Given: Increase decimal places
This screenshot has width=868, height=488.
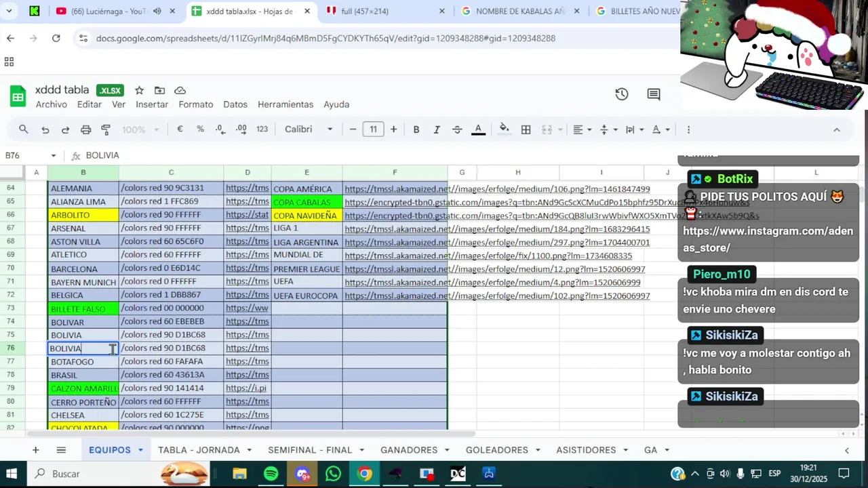Looking at the screenshot, I should [241, 129].
